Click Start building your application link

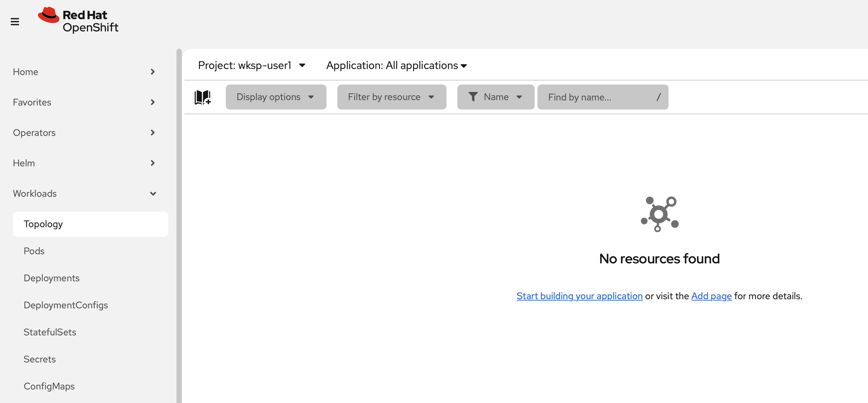pyautogui.click(x=579, y=296)
